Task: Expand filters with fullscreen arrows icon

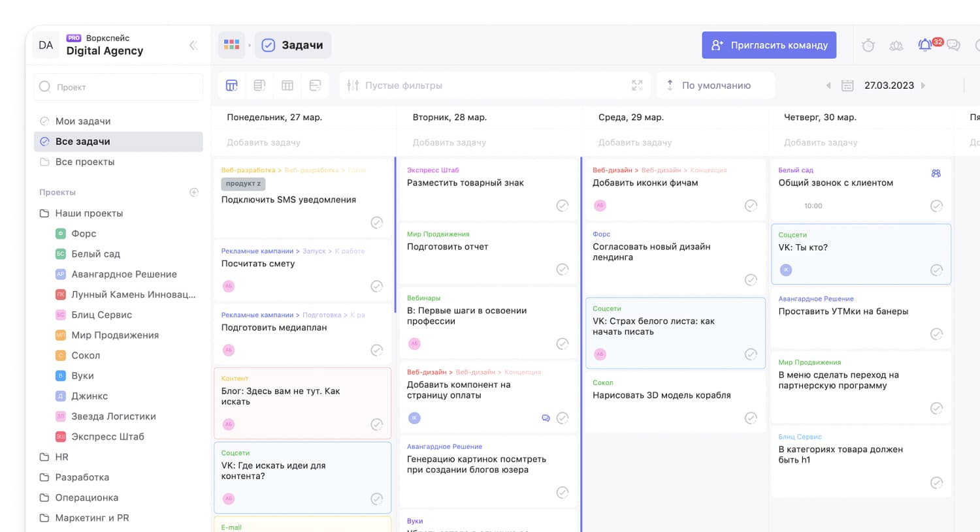Action: pyautogui.click(x=637, y=86)
